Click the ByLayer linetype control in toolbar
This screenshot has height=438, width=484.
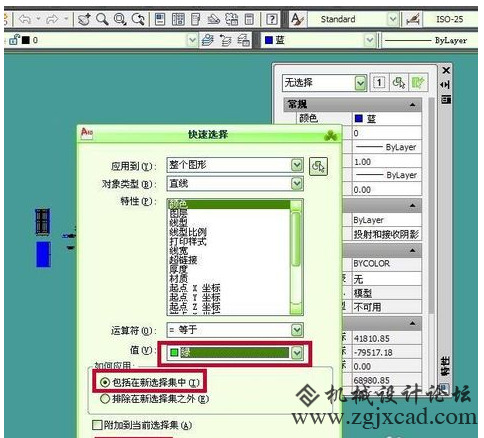430,41
